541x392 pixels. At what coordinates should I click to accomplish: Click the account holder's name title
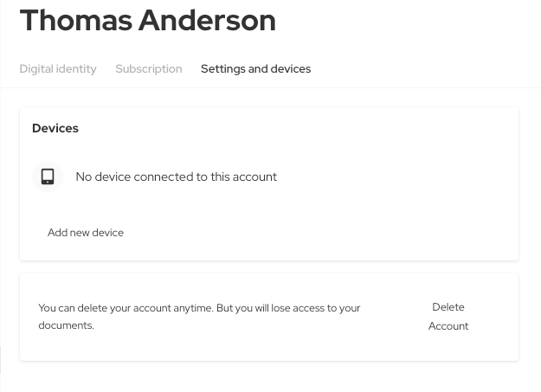(148, 20)
